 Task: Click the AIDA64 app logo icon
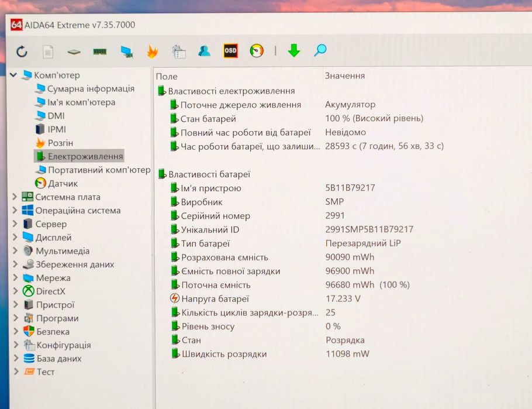16,25
